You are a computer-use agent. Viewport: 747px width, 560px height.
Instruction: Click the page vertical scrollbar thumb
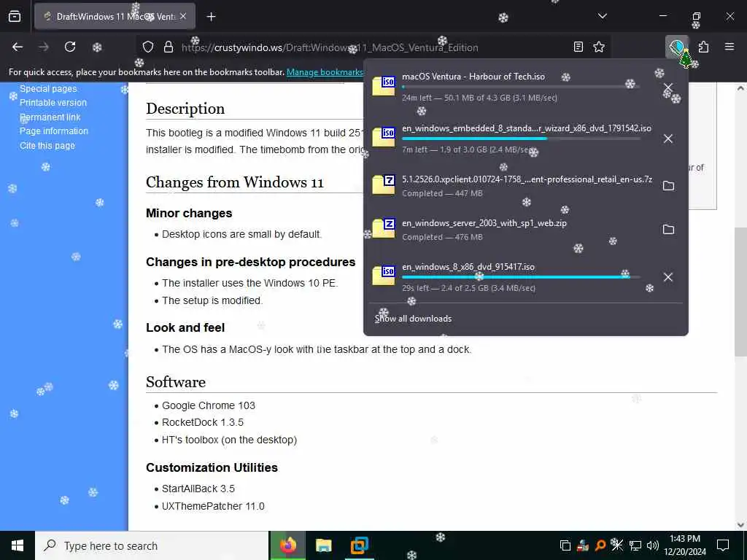point(741,292)
